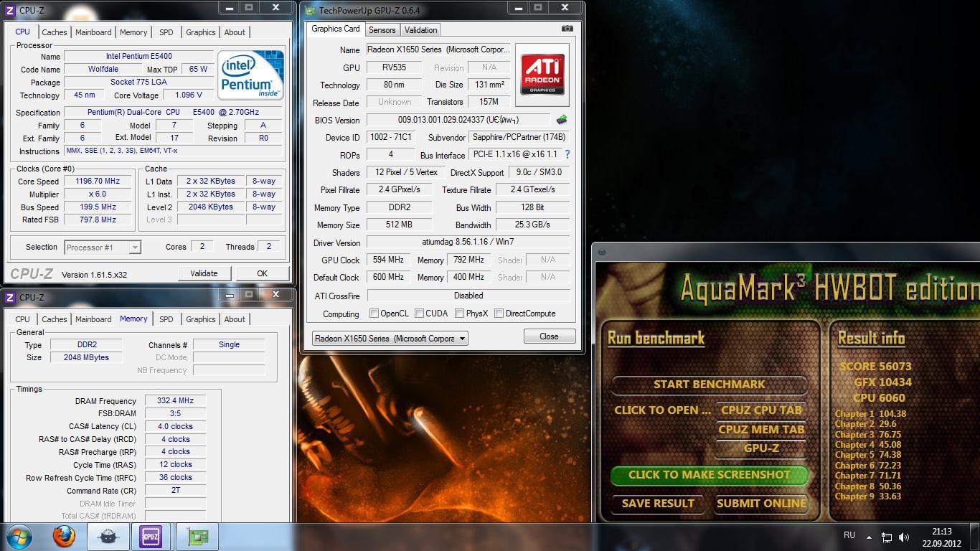980x551 pixels.
Task: Switch to Validation tab in GPU-Z
Action: pyautogui.click(x=420, y=30)
